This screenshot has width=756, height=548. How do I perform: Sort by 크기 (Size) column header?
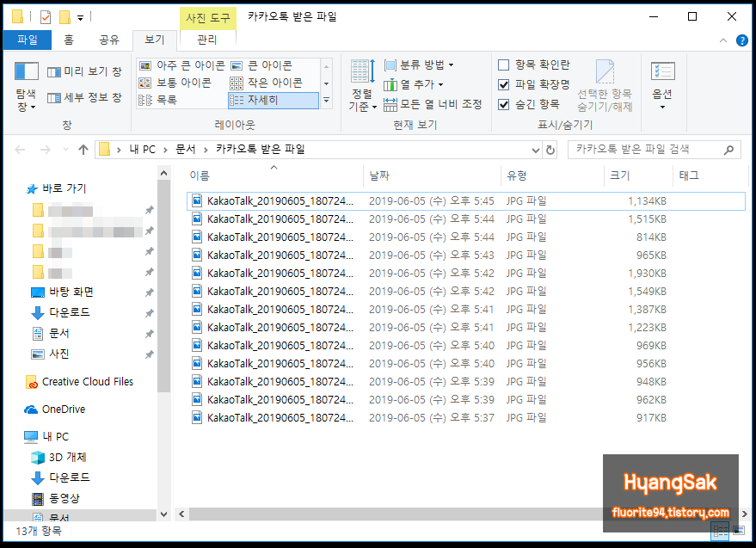click(x=638, y=176)
